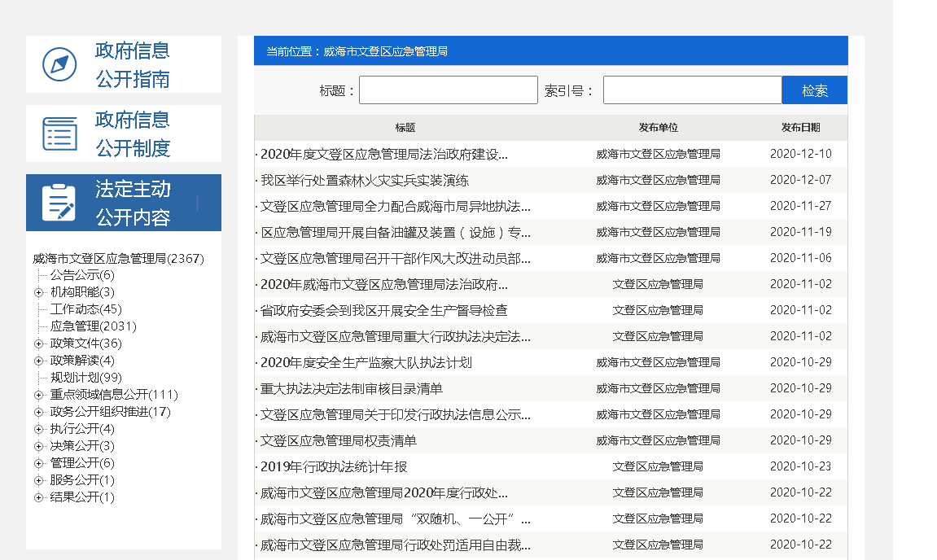Viewport: 937px width, 560px height.
Task: Open 2019年行政执法统计年报 link
Action: coord(334,466)
